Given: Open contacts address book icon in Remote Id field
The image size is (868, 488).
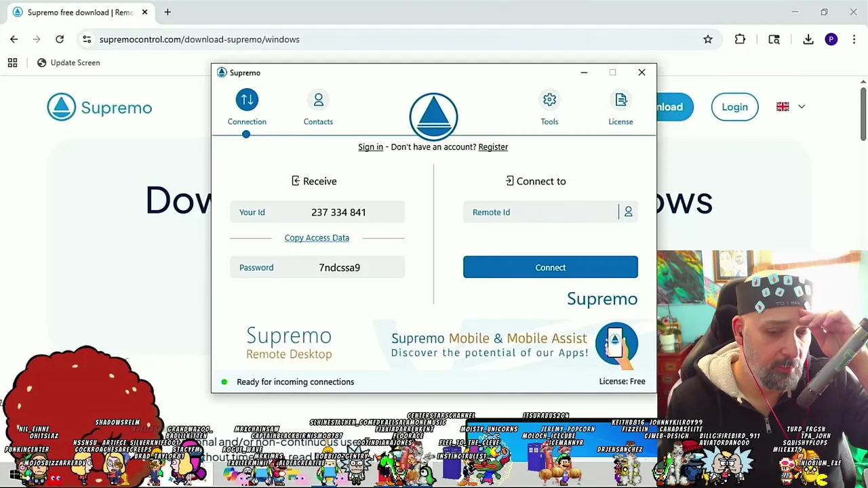Looking at the screenshot, I should (628, 212).
